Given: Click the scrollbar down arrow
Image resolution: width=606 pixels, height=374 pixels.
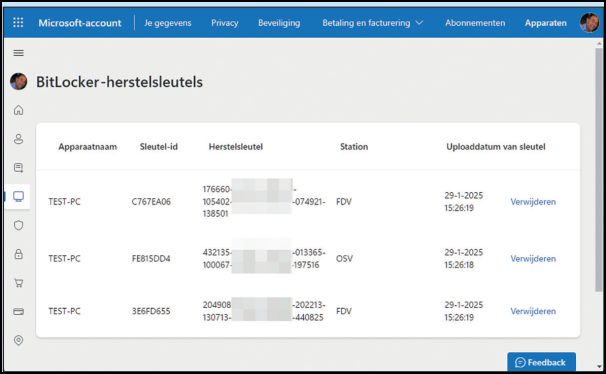Looking at the screenshot, I should [x=599, y=366].
